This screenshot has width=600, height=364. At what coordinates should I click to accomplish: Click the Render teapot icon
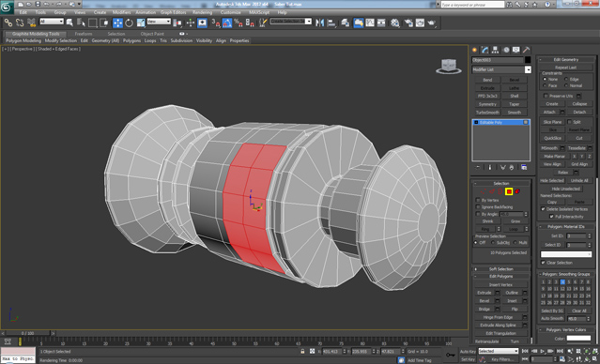tap(432, 23)
